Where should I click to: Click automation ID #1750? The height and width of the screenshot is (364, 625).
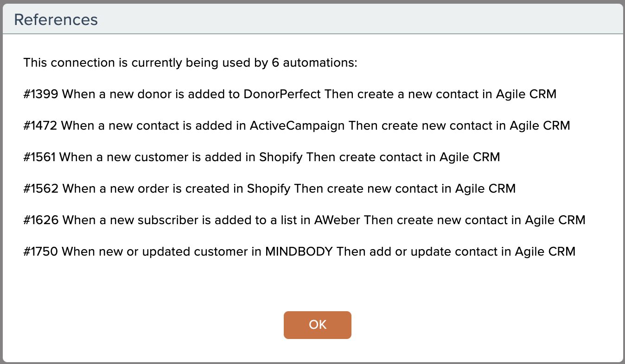click(41, 251)
